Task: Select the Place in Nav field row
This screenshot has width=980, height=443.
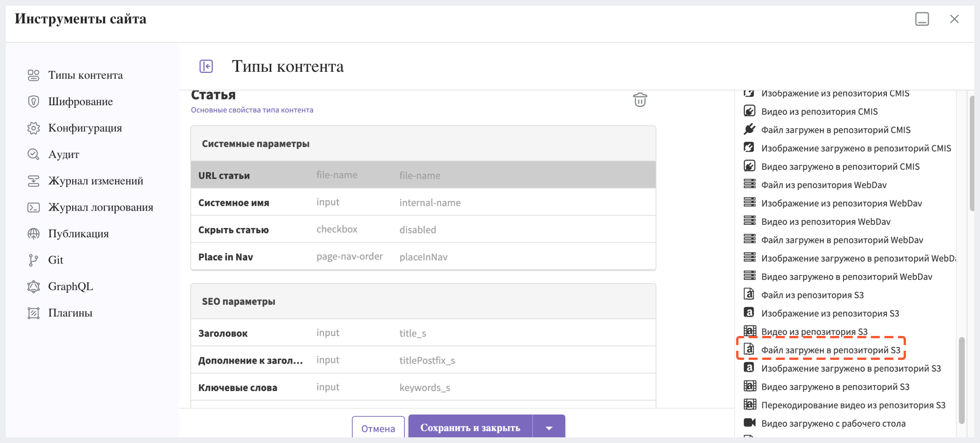Action: pos(423,257)
